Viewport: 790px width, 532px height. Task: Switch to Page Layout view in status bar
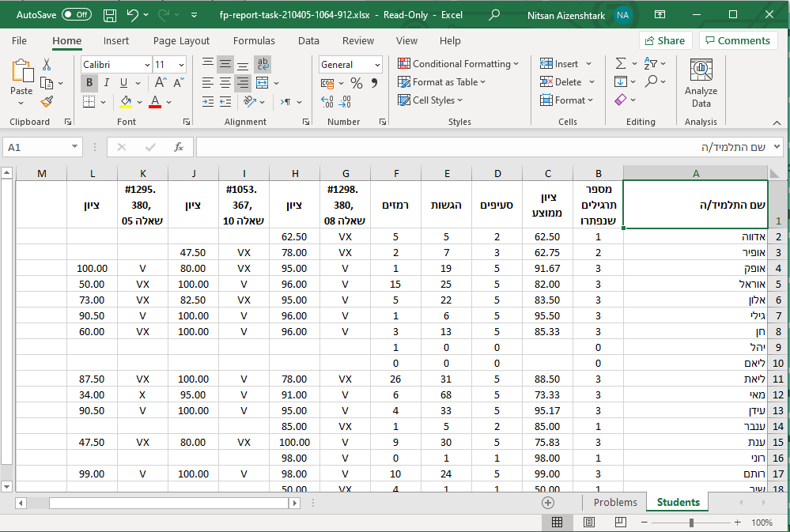pos(588,523)
